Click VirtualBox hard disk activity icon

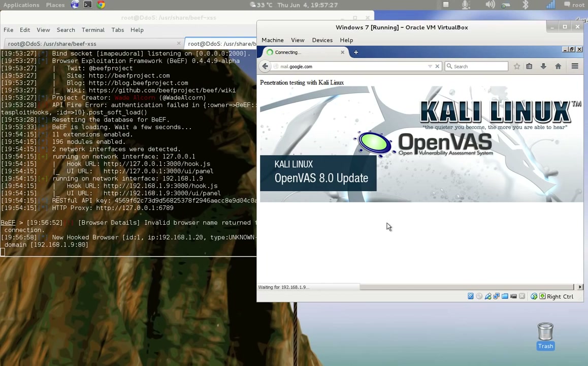pos(471,296)
